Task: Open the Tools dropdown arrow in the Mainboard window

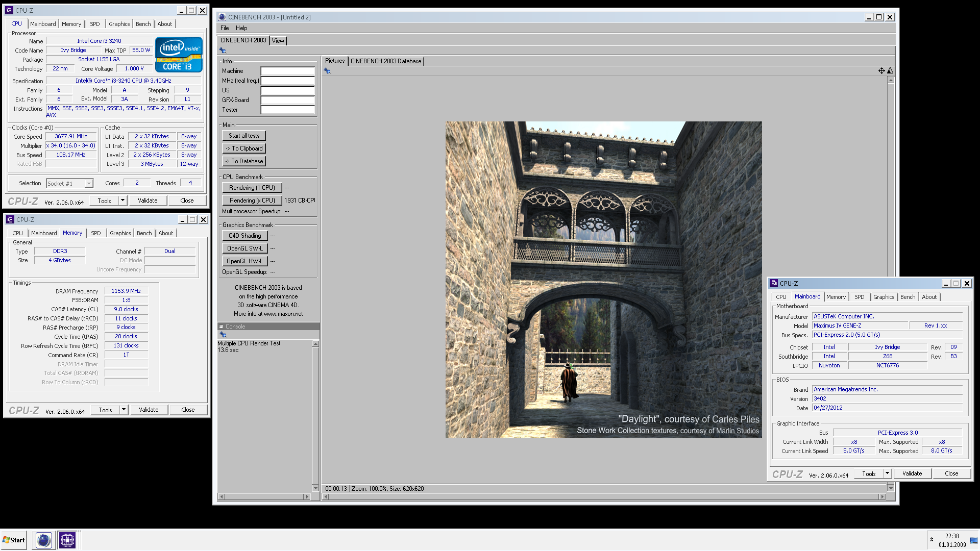Action: click(887, 473)
